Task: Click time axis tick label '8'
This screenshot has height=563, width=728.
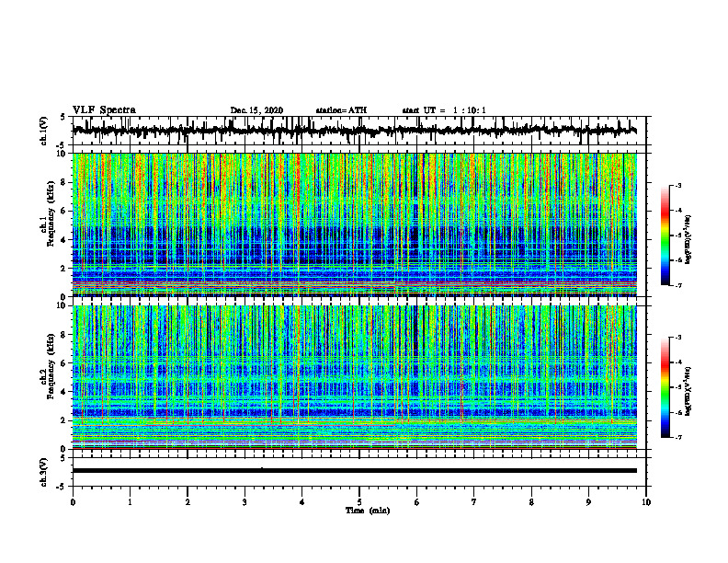Action: point(531,502)
